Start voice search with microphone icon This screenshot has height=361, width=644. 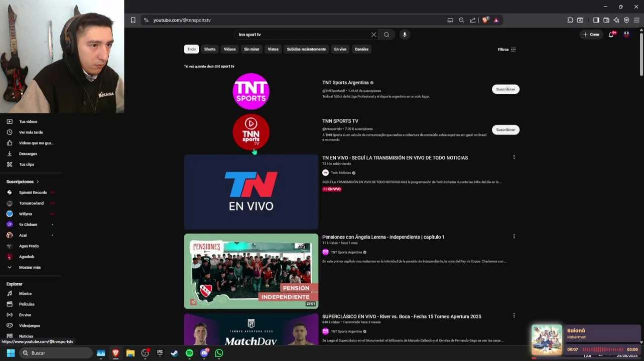click(x=405, y=35)
